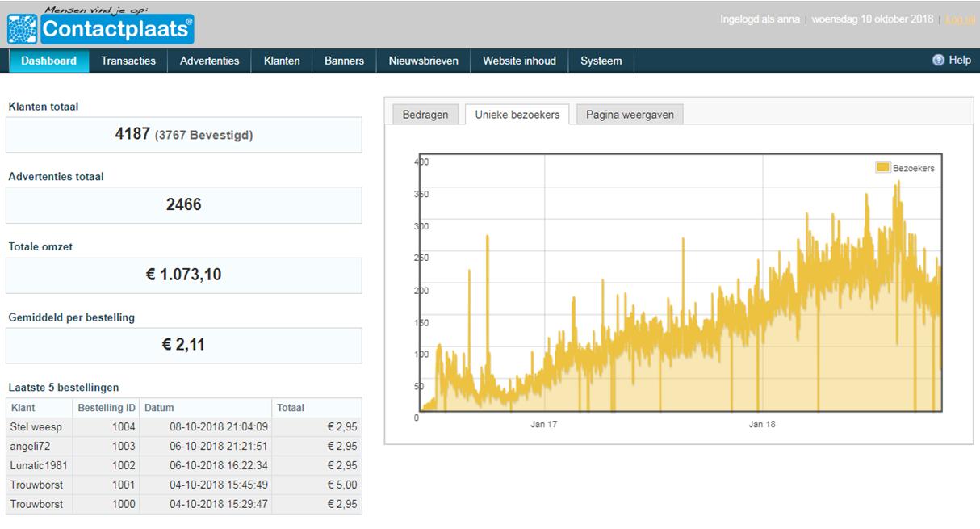Open the Advertenties menu
Image resolution: width=980 pixels, height=529 pixels.
click(x=210, y=61)
